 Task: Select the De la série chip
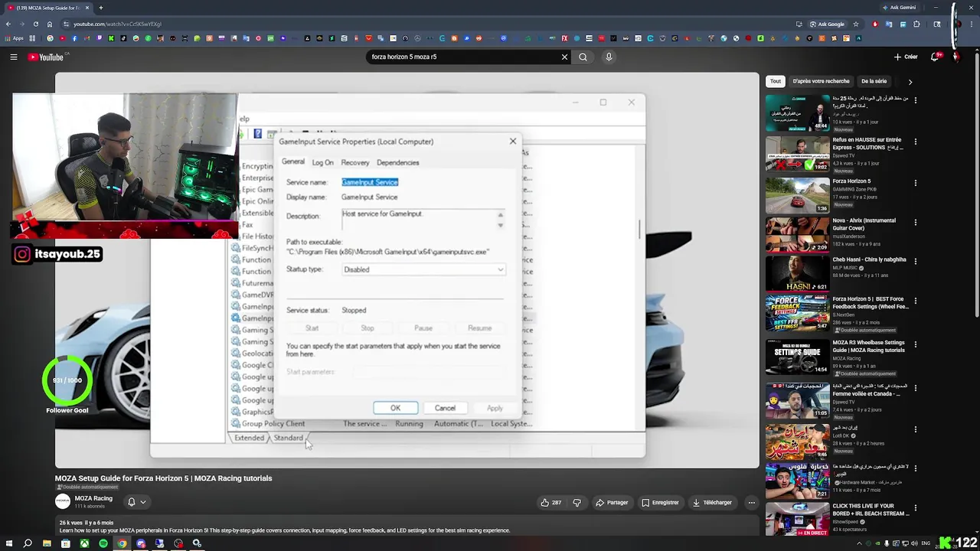(x=874, y=81)
